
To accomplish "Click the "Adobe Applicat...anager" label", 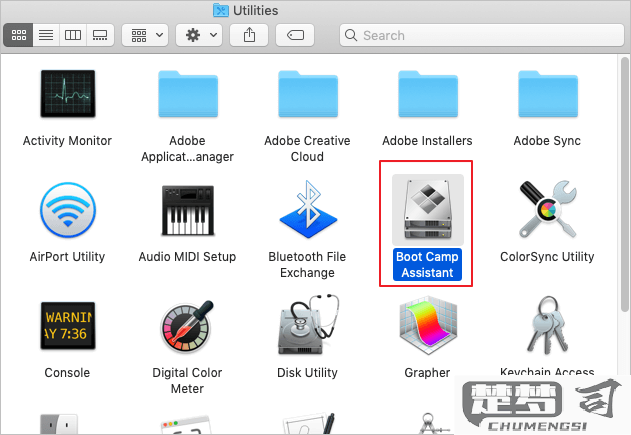I will 187,148.
